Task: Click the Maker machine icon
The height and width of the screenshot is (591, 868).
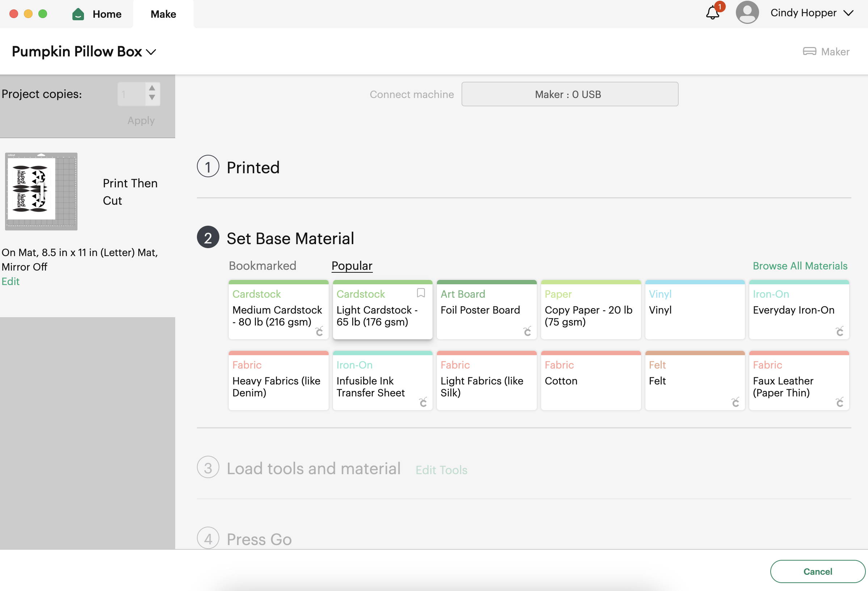Action: coord(809,51)
